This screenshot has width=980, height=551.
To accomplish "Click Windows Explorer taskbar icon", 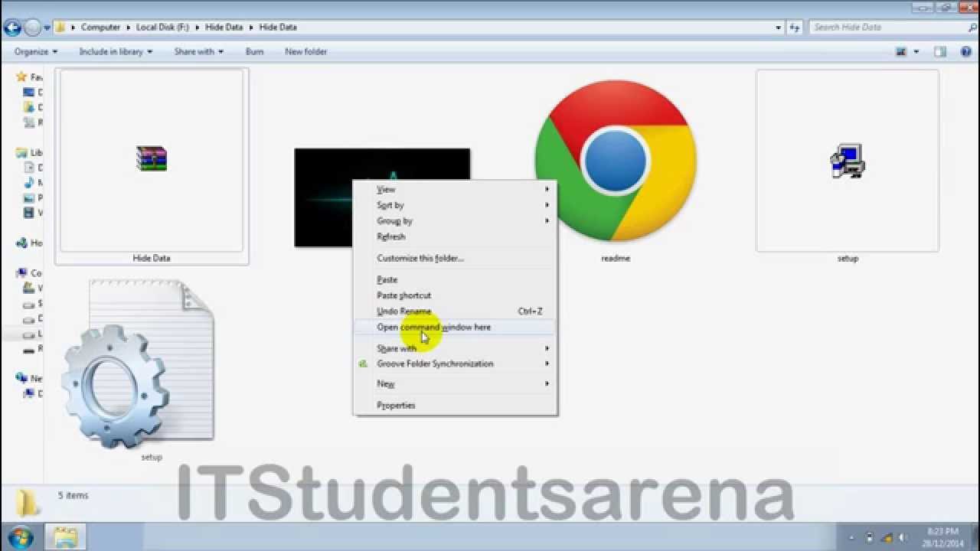I will click(x=66, y=537).
